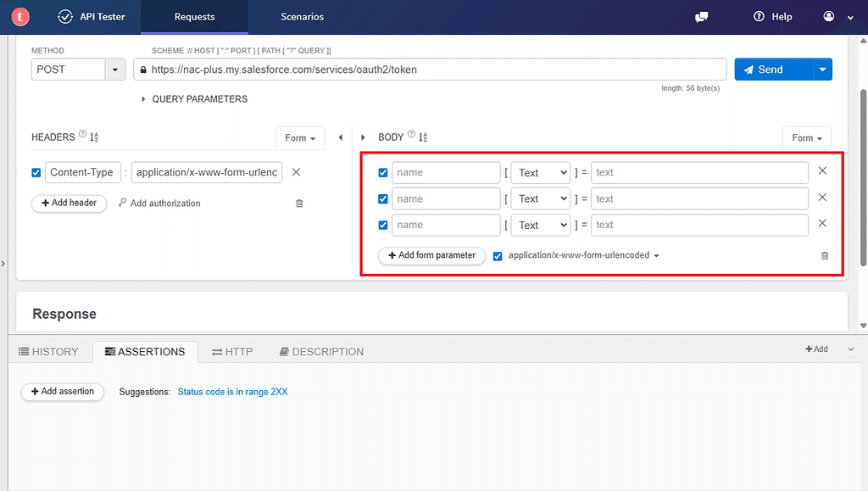Toggle the first body parameter checkbox
Image resolution: width=868 pixels, height=491 pixels.
click(382, 173)
